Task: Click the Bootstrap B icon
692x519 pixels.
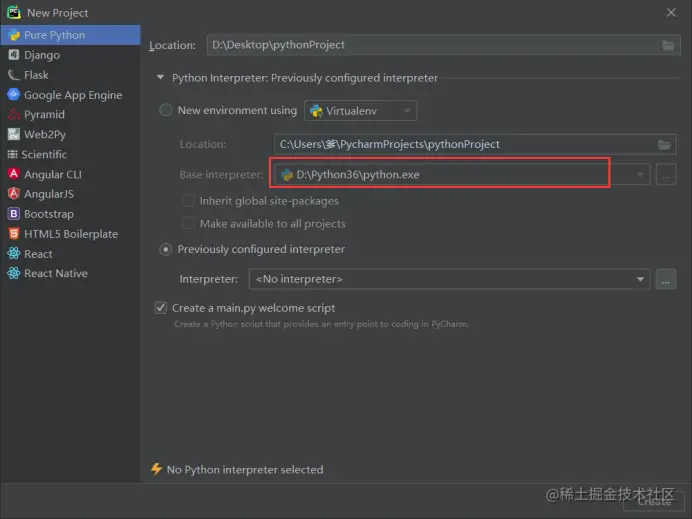Action: click(x=14, y=214)
